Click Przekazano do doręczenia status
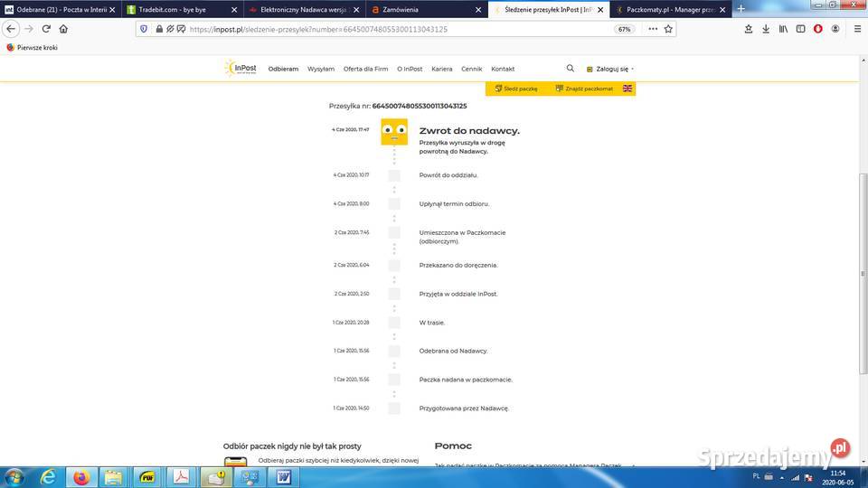 pyautogui.click(x=458, y=266)
